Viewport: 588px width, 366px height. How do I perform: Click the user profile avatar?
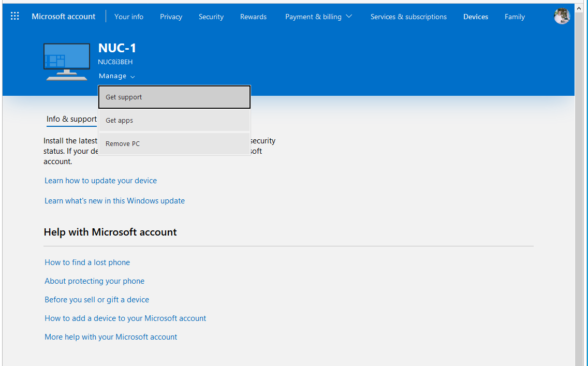(x=562, y=16)
